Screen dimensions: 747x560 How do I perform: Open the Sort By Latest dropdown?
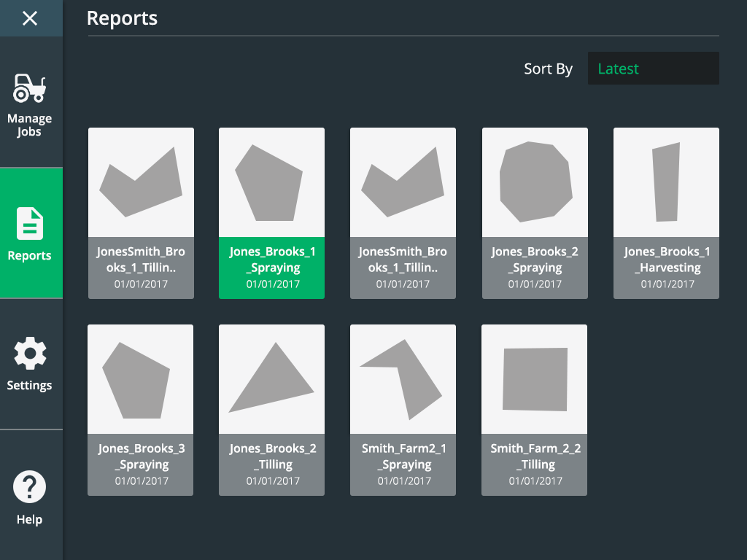[653, 69]
